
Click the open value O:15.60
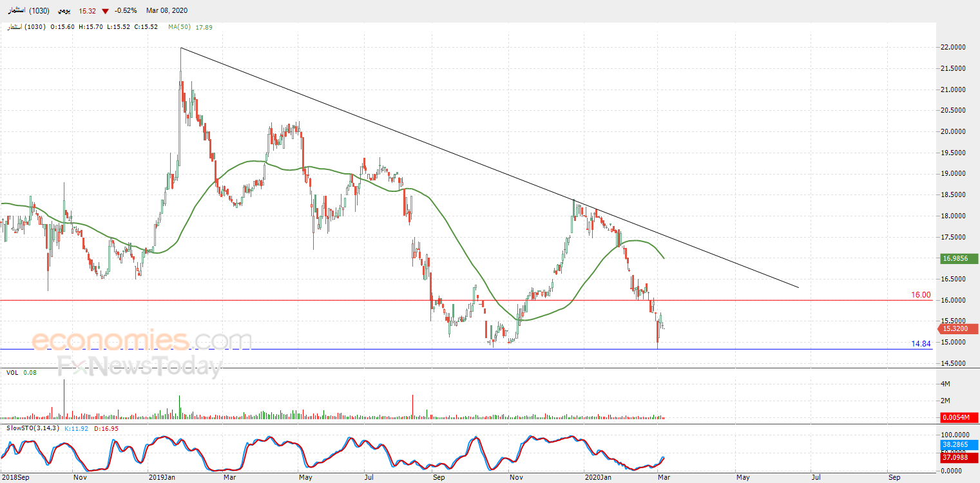point(61,26)
